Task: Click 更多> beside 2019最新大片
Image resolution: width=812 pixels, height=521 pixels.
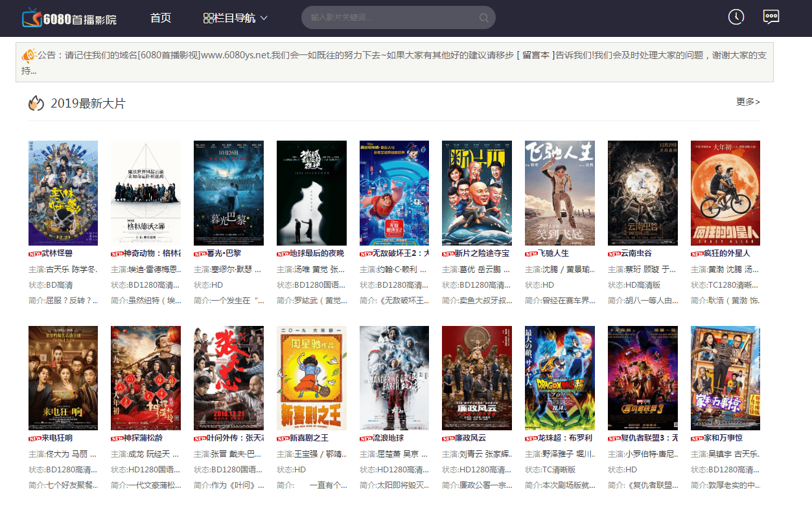Action: click(748, 102)
